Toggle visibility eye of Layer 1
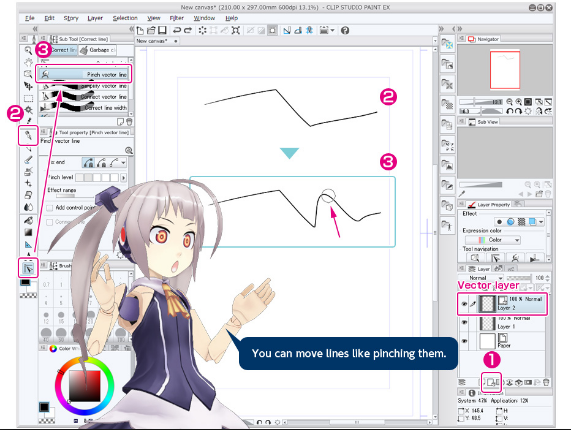Viewport: 571px width, 430px height. coord(464,323)
